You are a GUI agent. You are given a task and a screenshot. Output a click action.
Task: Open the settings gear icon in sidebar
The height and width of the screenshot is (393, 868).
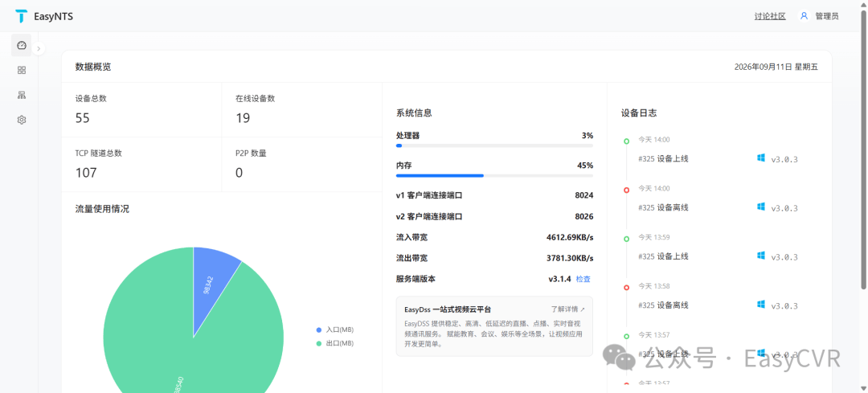click(x=22, y=120)
